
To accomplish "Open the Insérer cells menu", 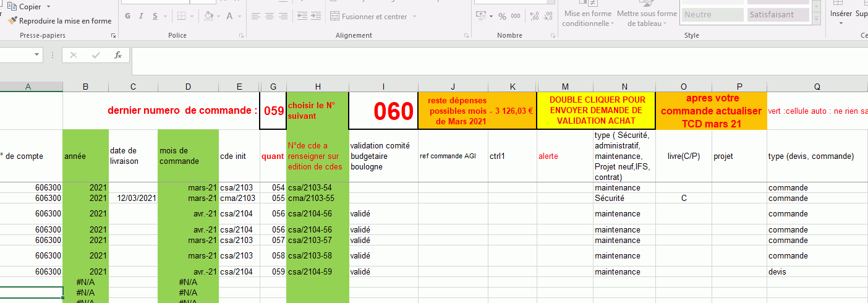I will click(x=841, y=17).
